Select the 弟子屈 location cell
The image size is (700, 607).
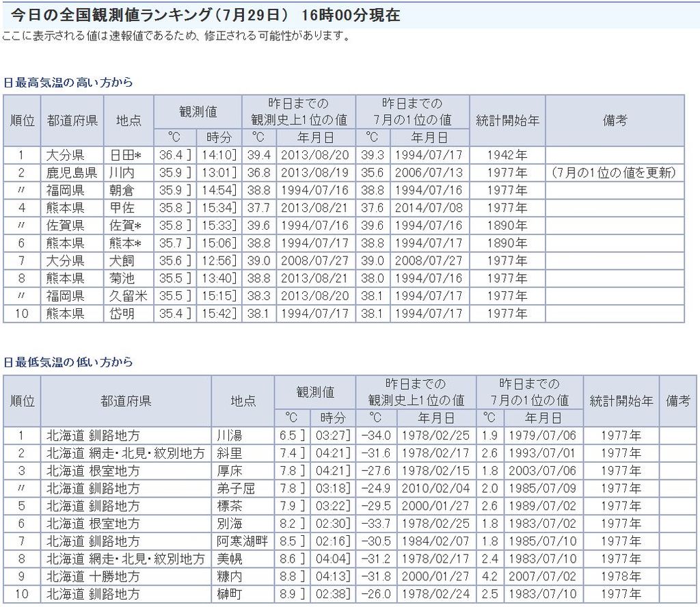(x=234, y=488)
